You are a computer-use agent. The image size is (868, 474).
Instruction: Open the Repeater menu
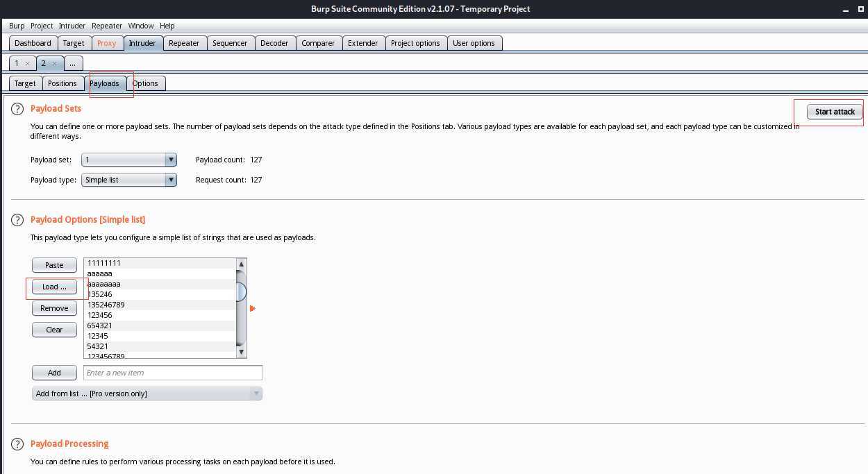(x=107, y=26)
